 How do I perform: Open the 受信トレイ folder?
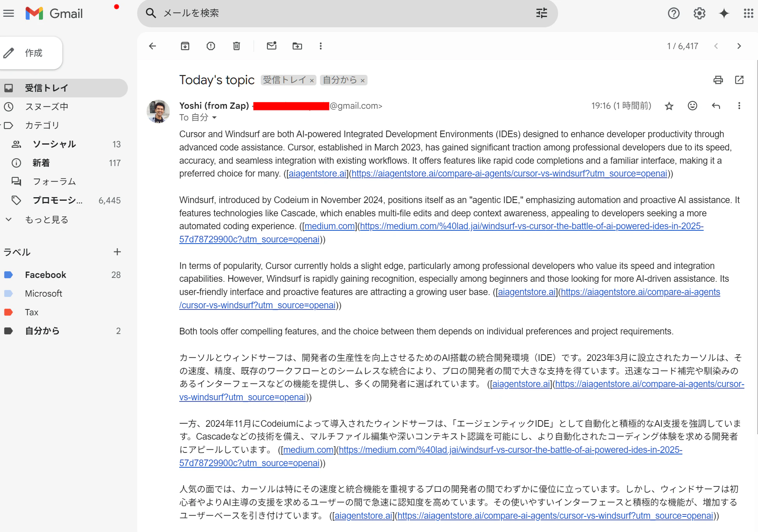[64, 88]
